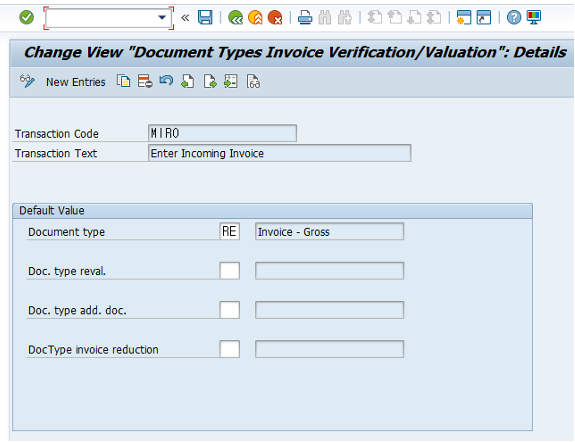Click the Transaction Code label
Image resolution: width=575 pixels, height=442 pixels.
(57, 134)
